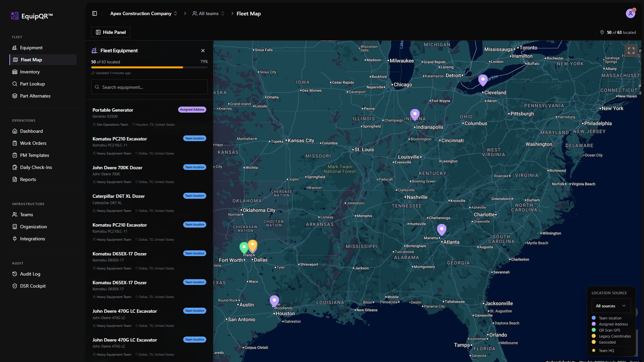Go to Part Lookup

click(43, 84)
